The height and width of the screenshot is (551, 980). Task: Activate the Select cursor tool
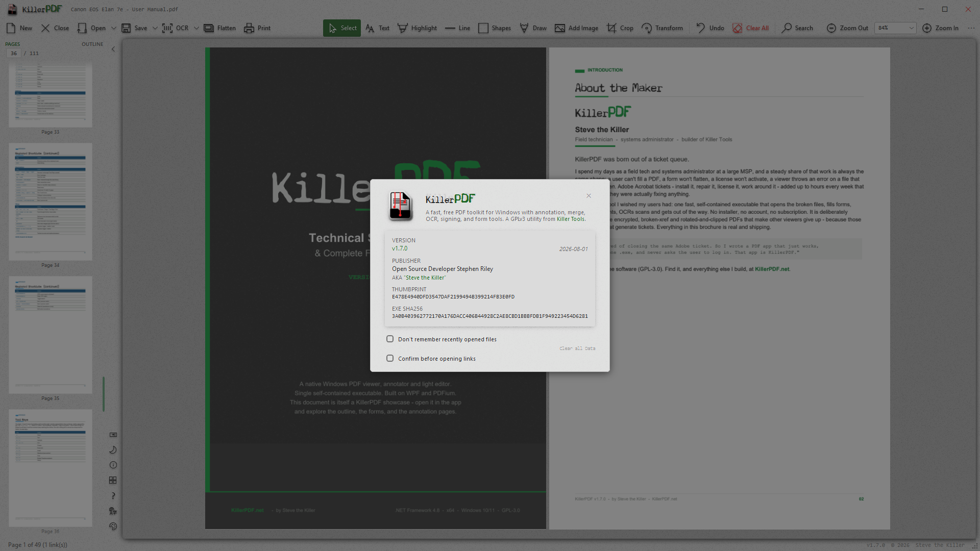(342, 28)
